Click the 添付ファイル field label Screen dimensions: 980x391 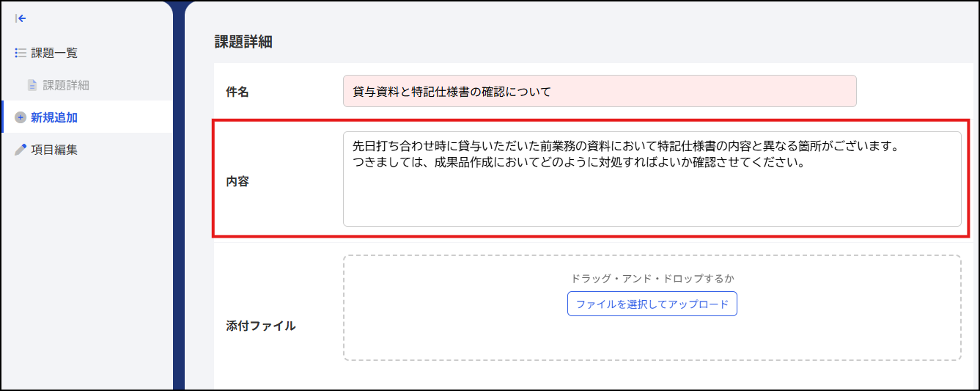261,326
